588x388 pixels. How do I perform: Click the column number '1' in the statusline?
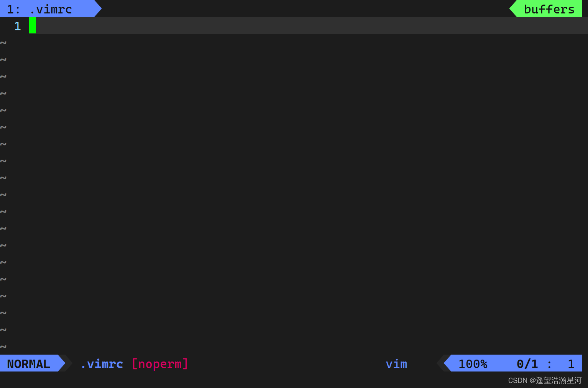point(571,364)
